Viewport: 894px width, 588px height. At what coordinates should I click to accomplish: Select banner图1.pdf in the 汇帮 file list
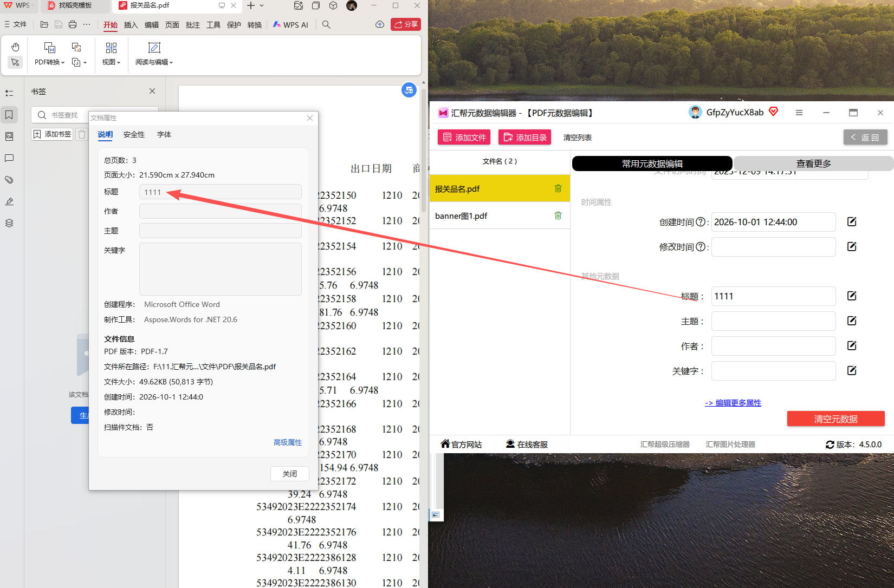click(x=500, y=215)
